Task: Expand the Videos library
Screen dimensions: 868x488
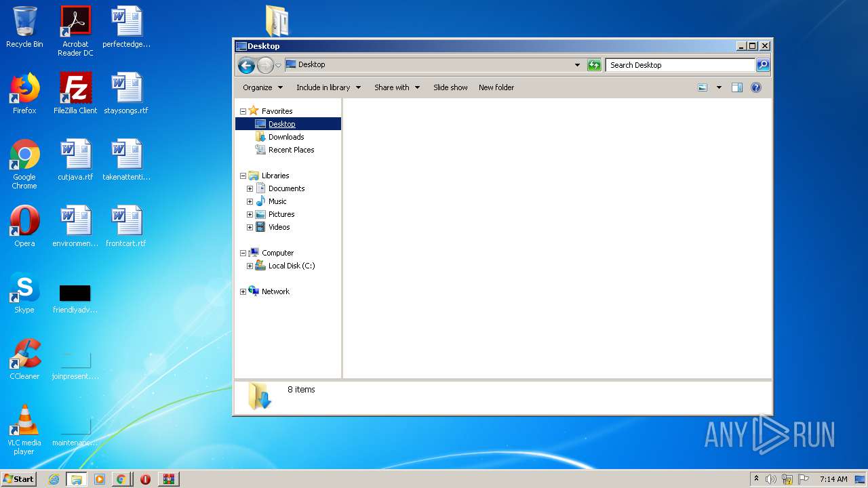Action: (250, 227)
